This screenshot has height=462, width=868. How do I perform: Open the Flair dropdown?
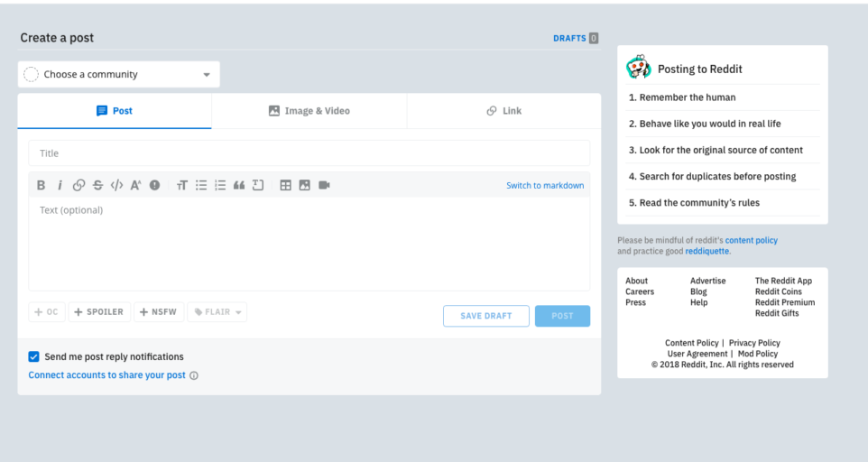[x=217, y=312]
